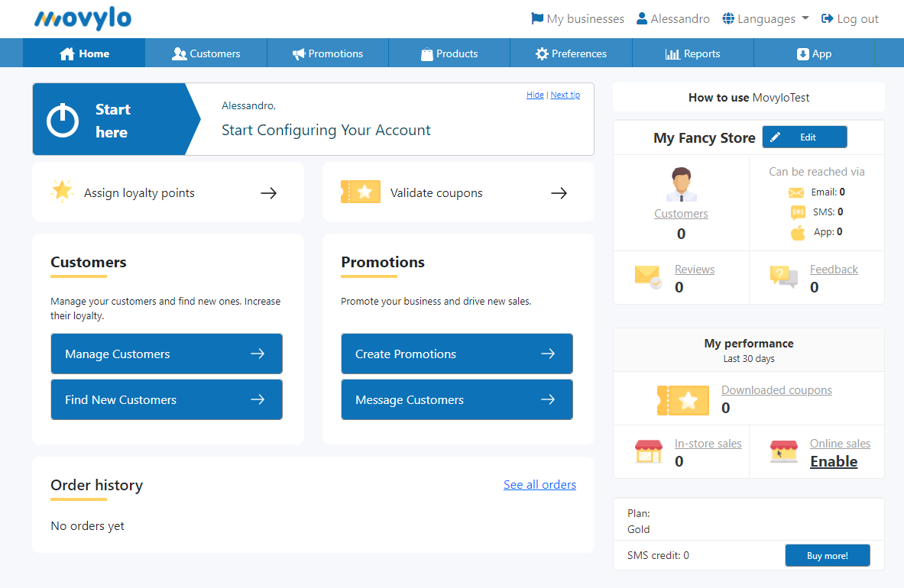This screenshot has width=904, height=588.
Task: Click the Languages globe icon
Action: pos(728,18)
